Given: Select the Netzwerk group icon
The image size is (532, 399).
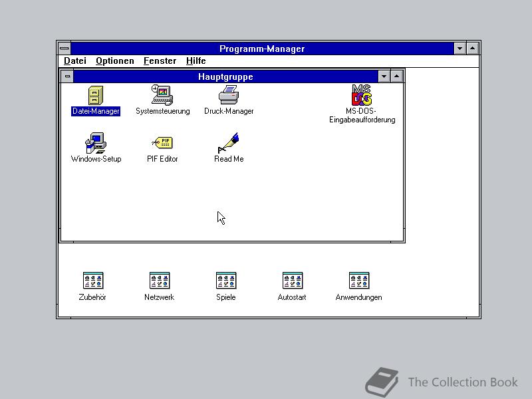Looking at the screenshot, I should tap(160, 281).
